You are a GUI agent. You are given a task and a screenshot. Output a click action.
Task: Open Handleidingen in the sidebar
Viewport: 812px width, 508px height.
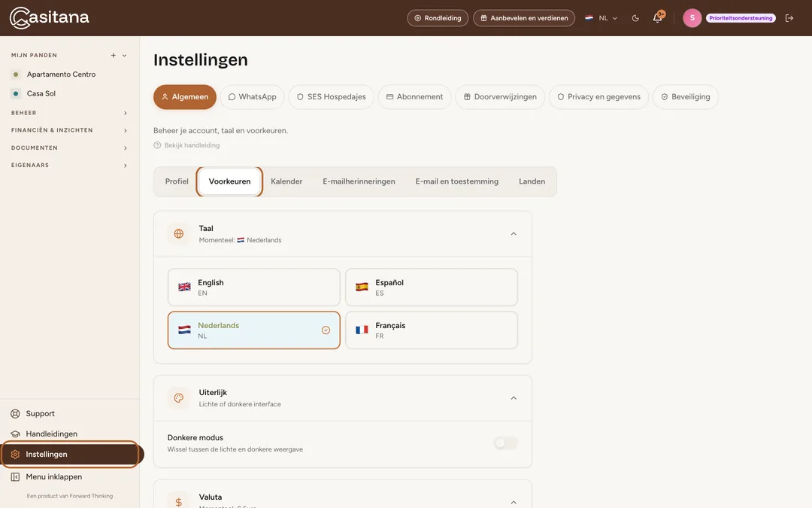click(51, 434)
